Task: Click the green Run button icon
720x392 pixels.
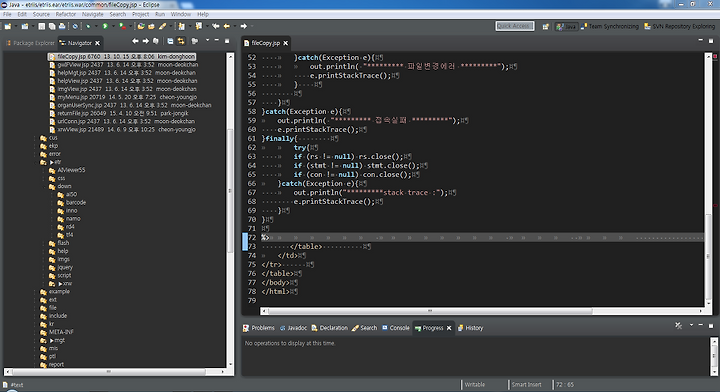Action: click(105, 27)
